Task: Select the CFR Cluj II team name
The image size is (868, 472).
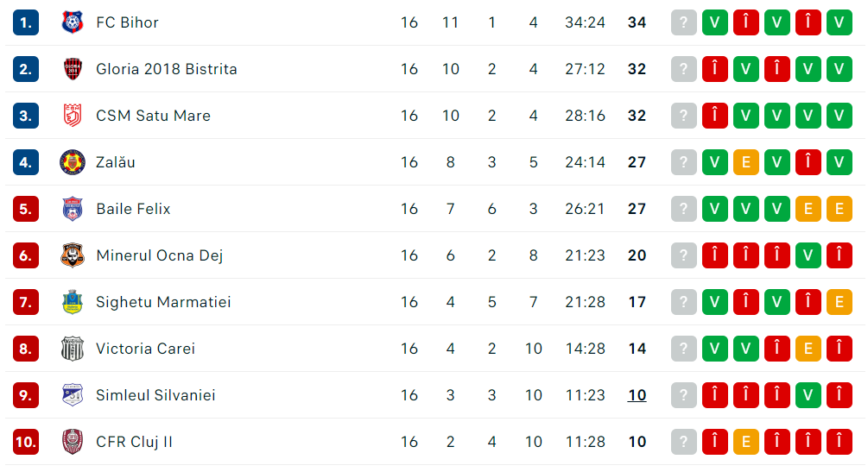Action: [x=134, y=442]
